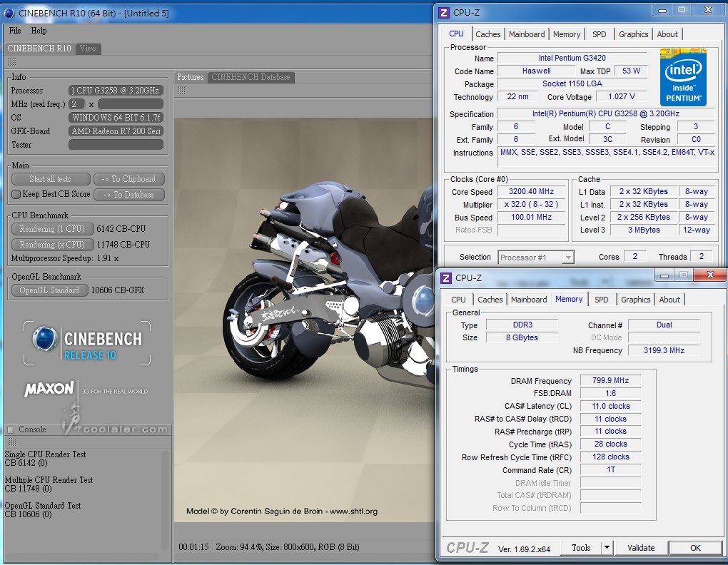The height and width of the screenshot is (565, 728).
Task: Click the OS field showing WINDOWS 64 BIT
Action: (116, 118)
